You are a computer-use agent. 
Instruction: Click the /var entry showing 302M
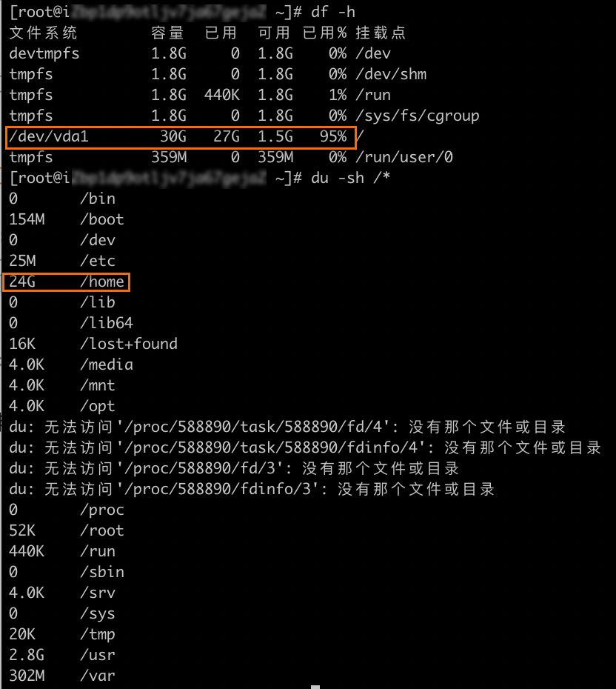[62, 676]
